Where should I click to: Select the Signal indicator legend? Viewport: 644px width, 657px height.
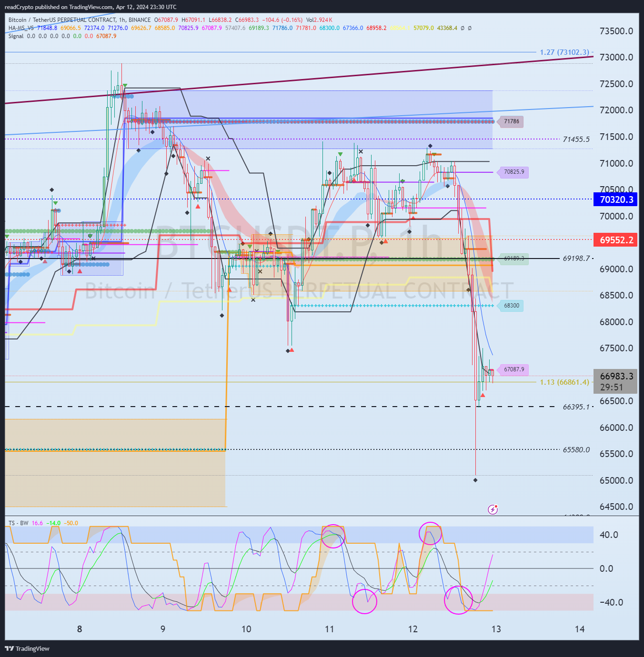click(16, 36)
